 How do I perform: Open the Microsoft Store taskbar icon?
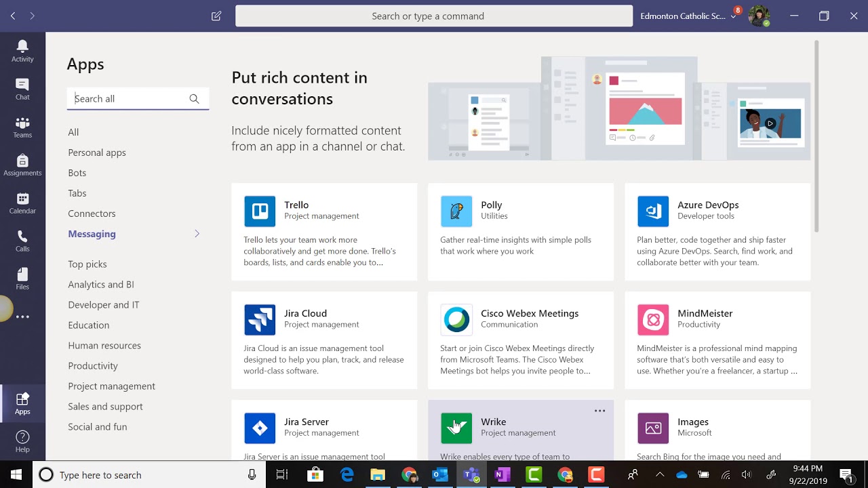pos(315,474)
